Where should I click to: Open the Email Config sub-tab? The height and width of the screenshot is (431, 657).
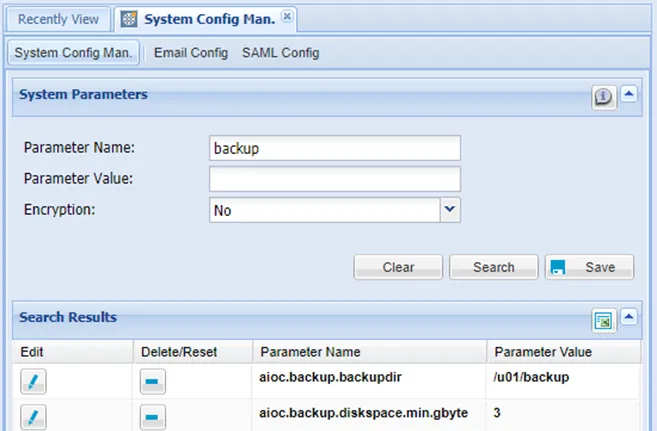(x=191, y=53)
